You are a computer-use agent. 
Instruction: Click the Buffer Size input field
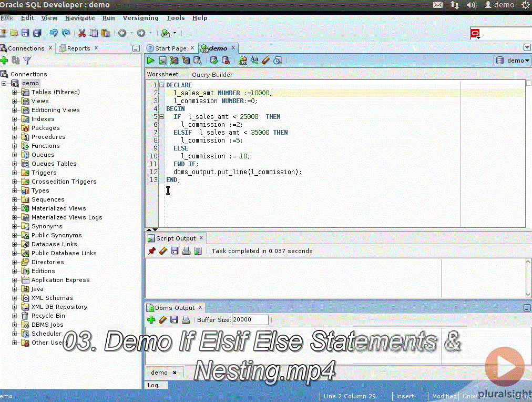click(250, 319)
